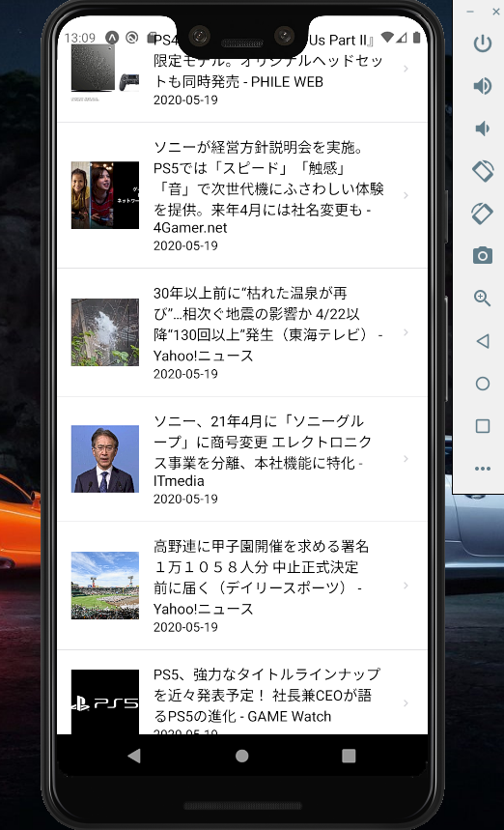Open the ITmedia Sony Group rename headline

tap(263, 450)
